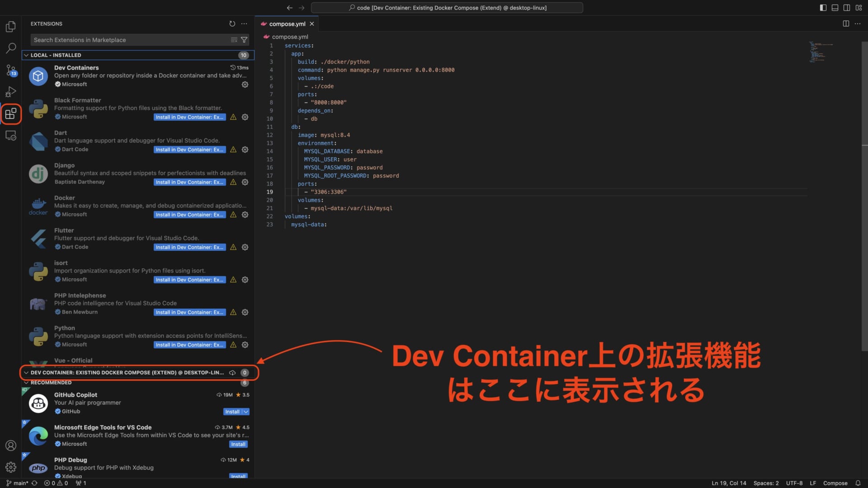Go back with navigation arrow

[290, 8]
